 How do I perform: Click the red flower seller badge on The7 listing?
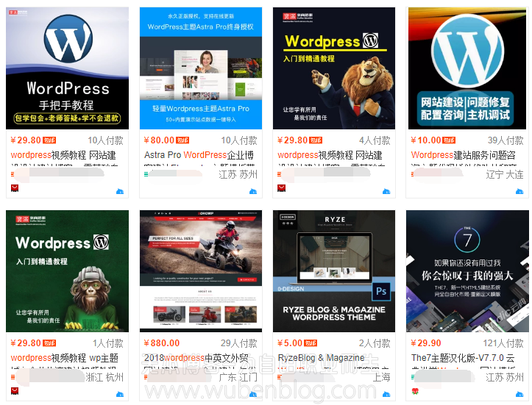pos(415,391)
